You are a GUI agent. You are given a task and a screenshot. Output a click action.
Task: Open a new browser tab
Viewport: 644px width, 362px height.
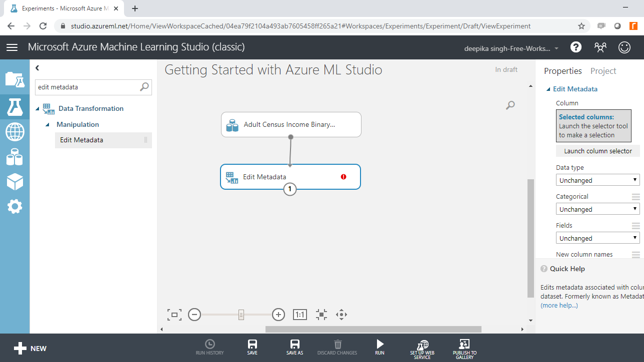[135, 8]
